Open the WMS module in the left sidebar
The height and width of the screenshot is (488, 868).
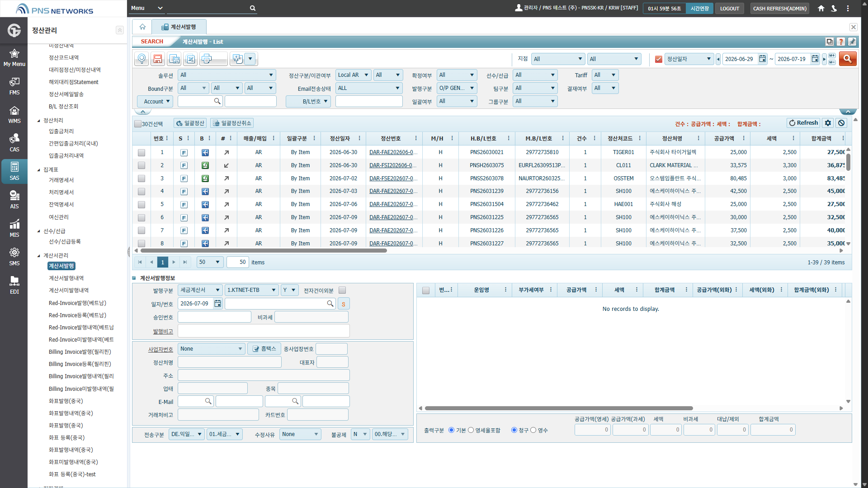point(14,115)
